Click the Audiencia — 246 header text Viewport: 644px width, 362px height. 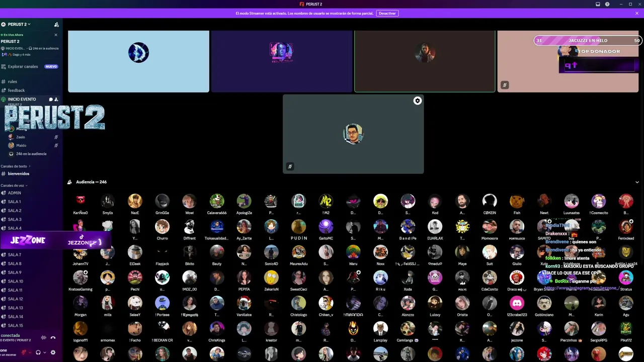tap(91, 182)
